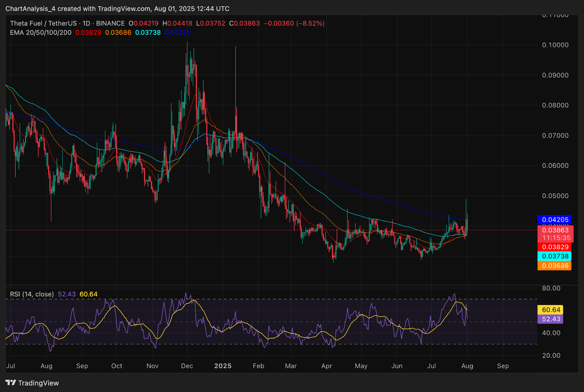
Task: Click the Dec label on time axis
Action: 187,366
